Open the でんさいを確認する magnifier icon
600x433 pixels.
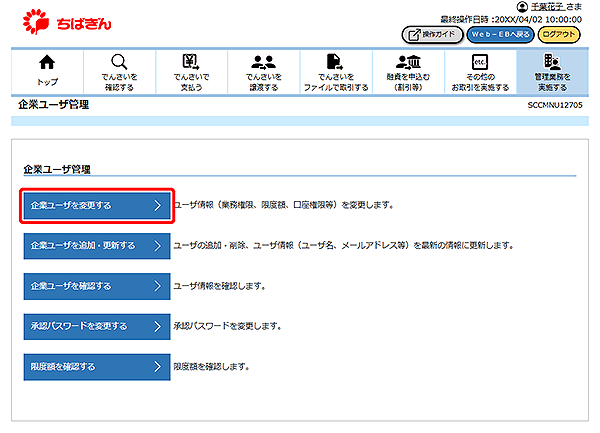[x=119, y=62]
